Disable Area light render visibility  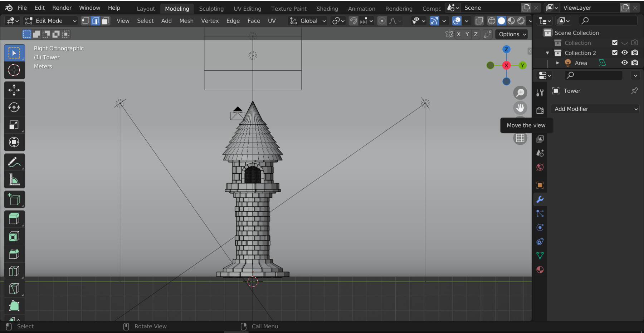(x=635, y=63)
